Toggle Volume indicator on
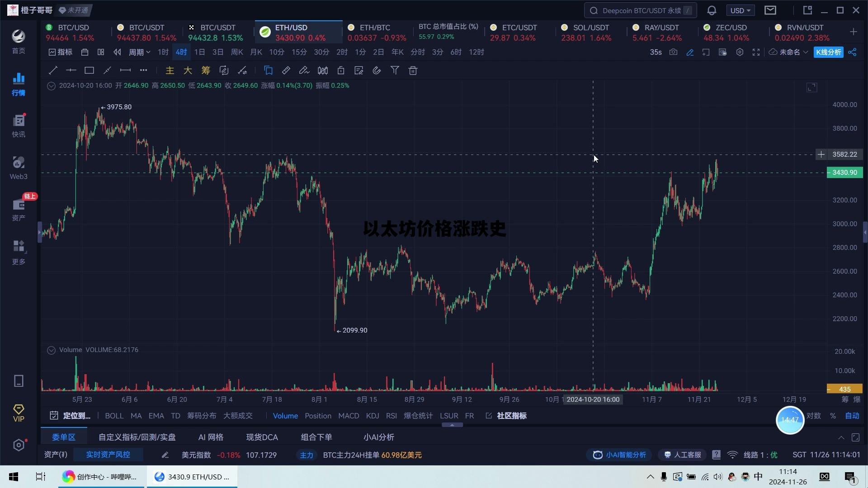868x488 pixels. point(285,416)
